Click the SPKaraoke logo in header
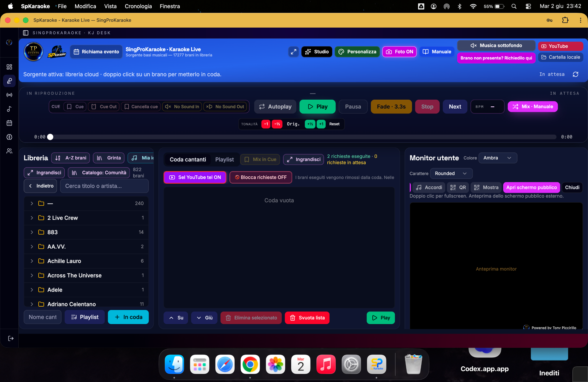The height and width of the screenshot is (382, 588). pos(57,52)
